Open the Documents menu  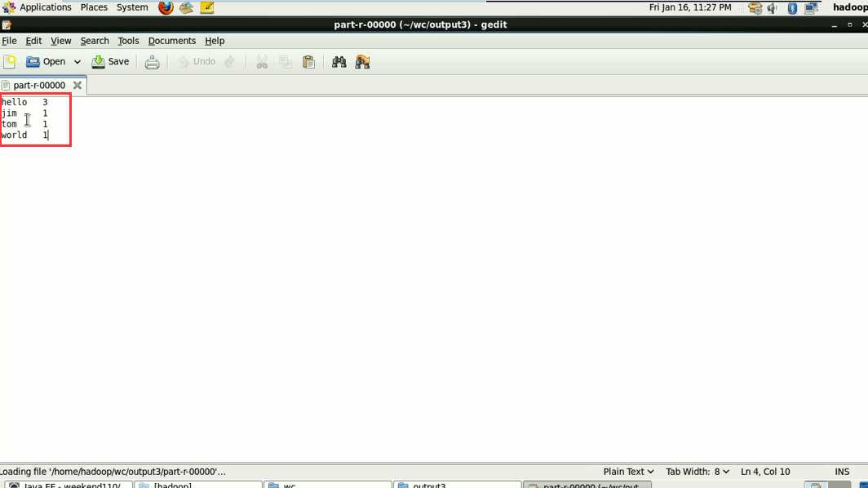(x=172, y=41)
